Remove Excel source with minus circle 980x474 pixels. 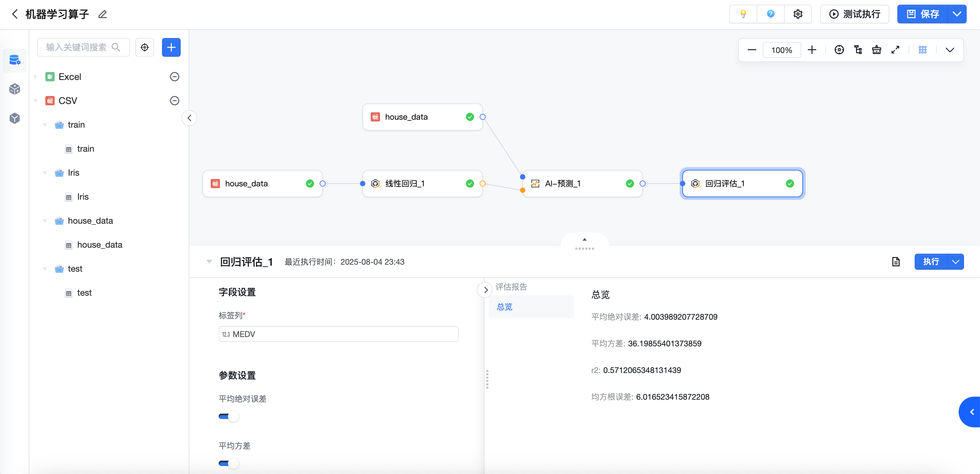[175, 77]
